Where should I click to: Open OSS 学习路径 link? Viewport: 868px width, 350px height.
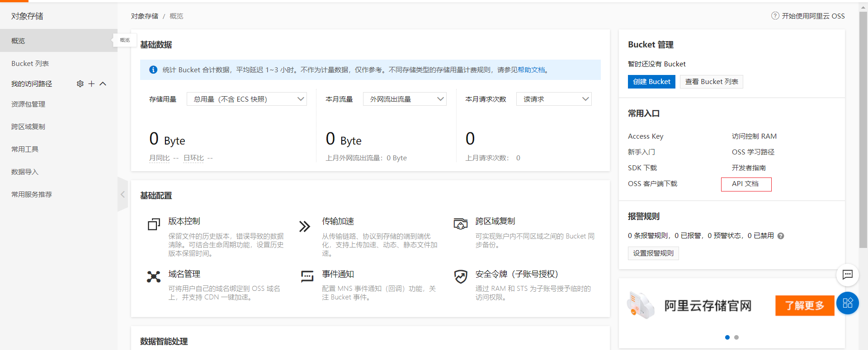753,152
